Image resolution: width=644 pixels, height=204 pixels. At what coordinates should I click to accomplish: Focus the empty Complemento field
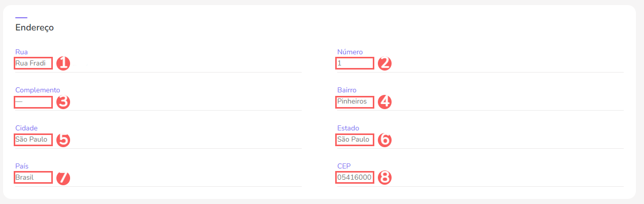click(34, 101)
